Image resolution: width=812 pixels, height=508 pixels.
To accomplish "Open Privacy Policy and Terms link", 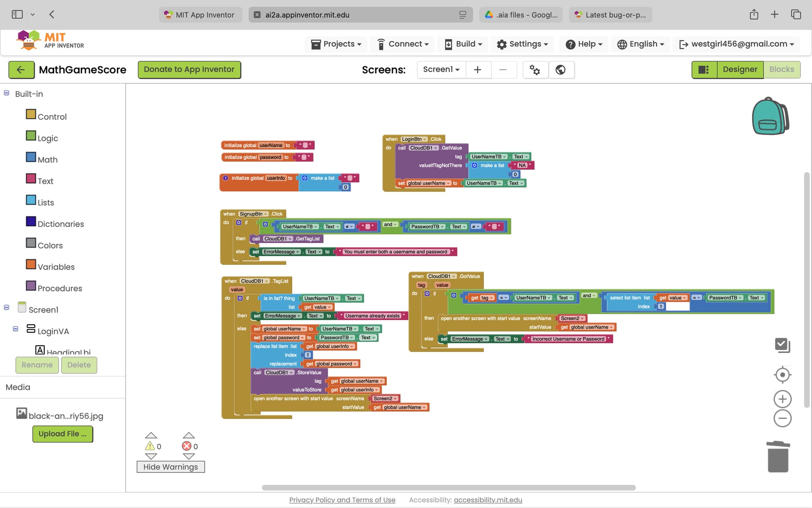I will pyautogui.click(x=342, y=500).
